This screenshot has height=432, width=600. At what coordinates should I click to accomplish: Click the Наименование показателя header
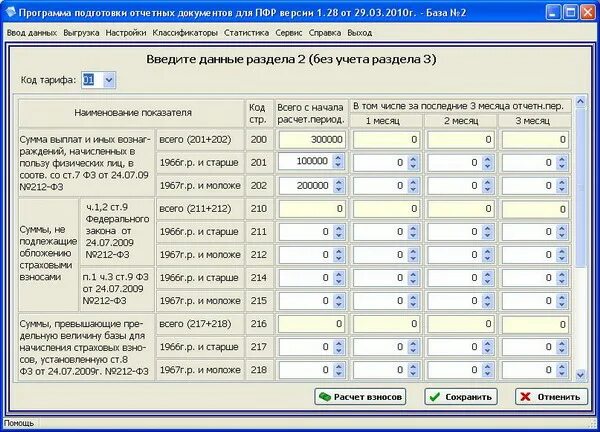[x=132, y=113]
